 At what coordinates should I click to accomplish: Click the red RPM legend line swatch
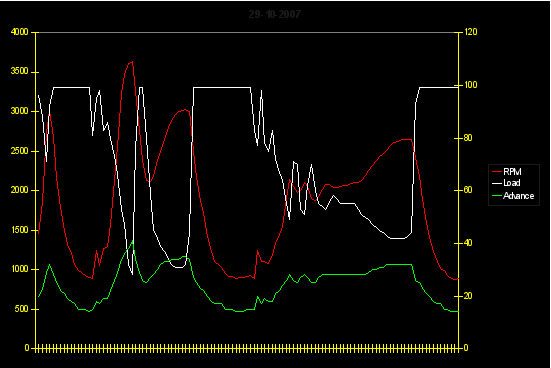pyautogui.click(x=497, y=172)
